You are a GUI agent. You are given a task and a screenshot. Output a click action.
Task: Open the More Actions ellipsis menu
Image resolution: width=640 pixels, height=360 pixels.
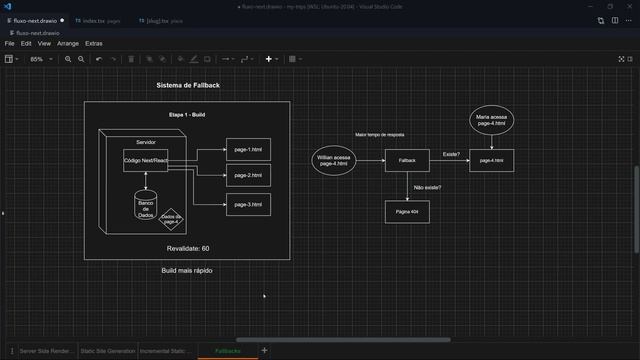[x=629, y=20]
